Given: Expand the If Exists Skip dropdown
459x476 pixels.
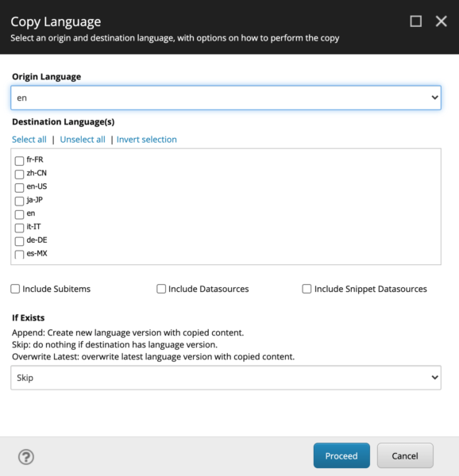Looking at the screenshot, I should tap(226, 378).
